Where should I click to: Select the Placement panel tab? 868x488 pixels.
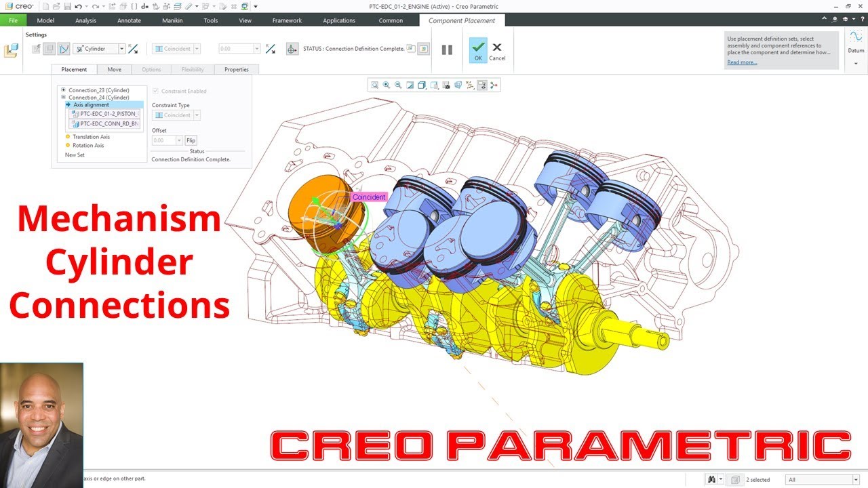(74, 69)
